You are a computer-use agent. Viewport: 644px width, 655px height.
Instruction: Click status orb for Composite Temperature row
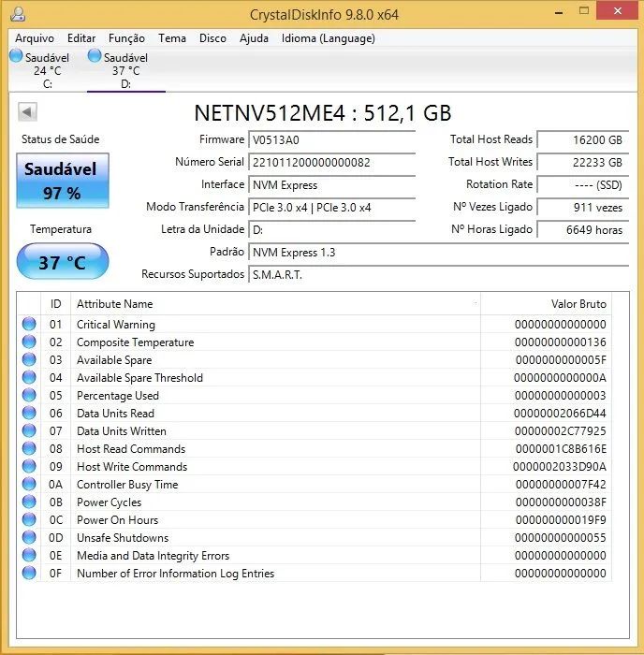(29, 342)
